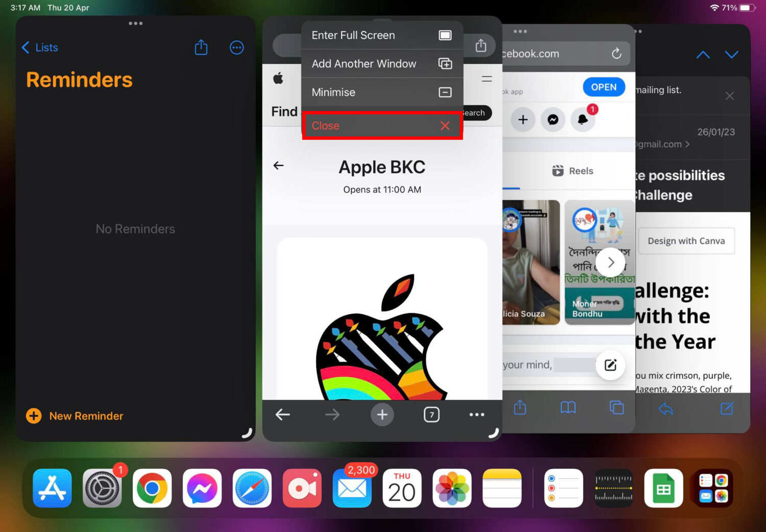Tap the Facebook create plus icon

[523, 119]
